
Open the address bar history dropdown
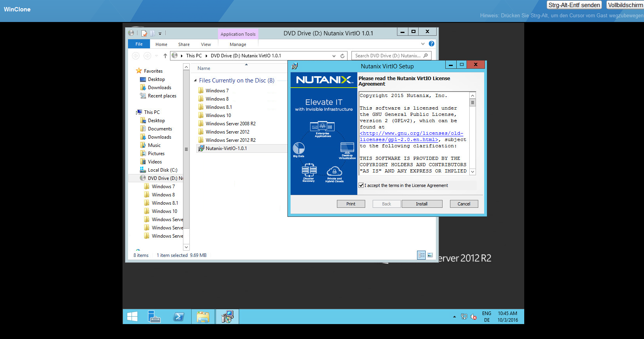[334, 56]
